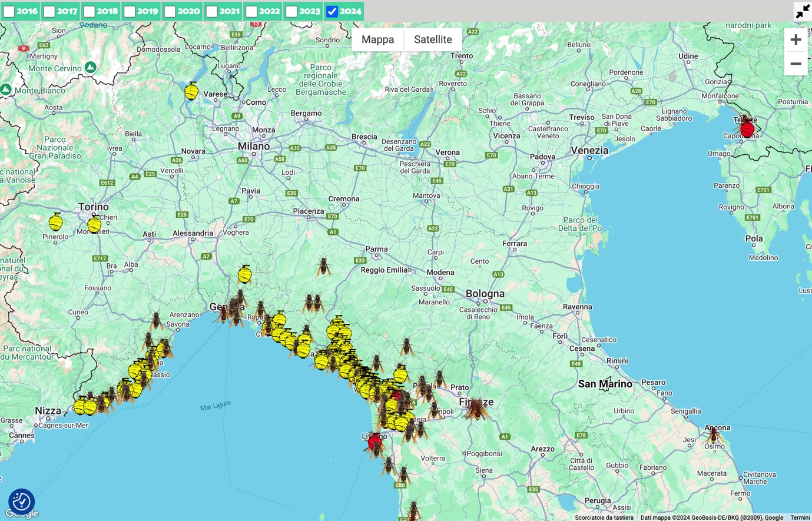Screen dimensions: 812x521
Task: Click hornet marker northwest of Prato
Action: (439, 380)
